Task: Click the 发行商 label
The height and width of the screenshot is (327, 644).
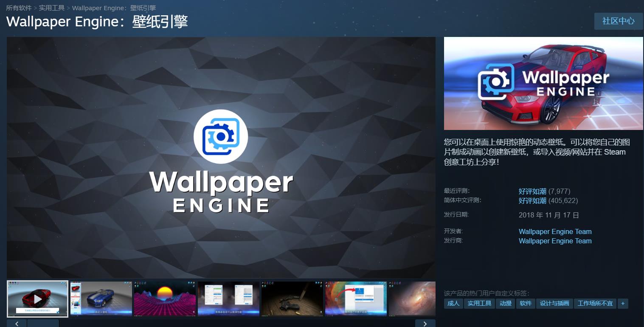Action: (x=453, y=240)
